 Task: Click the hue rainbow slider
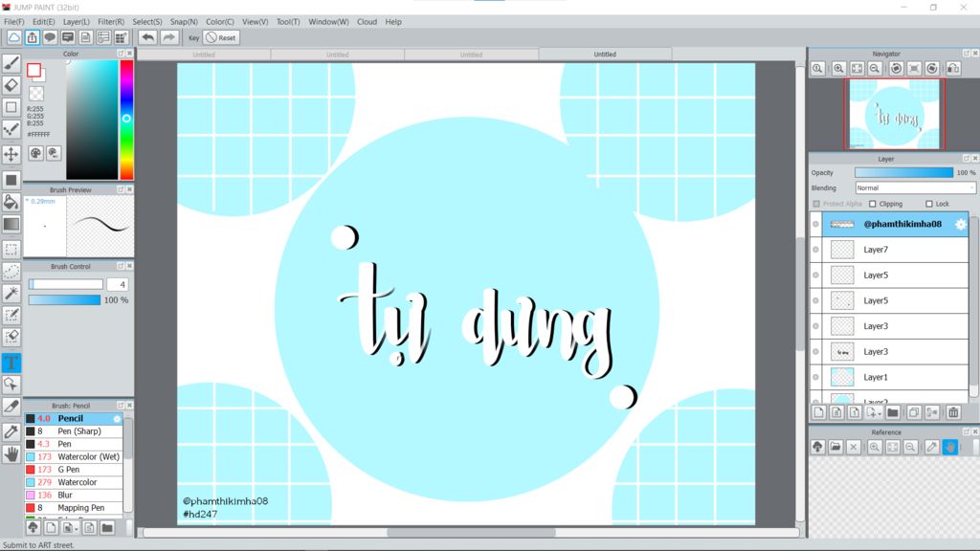(126, 120)
